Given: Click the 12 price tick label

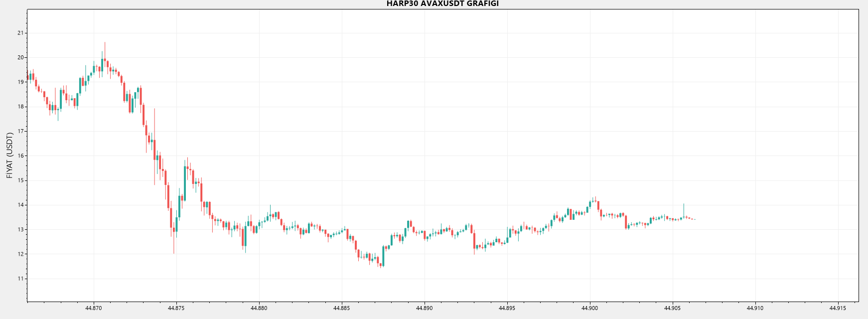Looking at the screenshot, I should [x=20, y=254].
